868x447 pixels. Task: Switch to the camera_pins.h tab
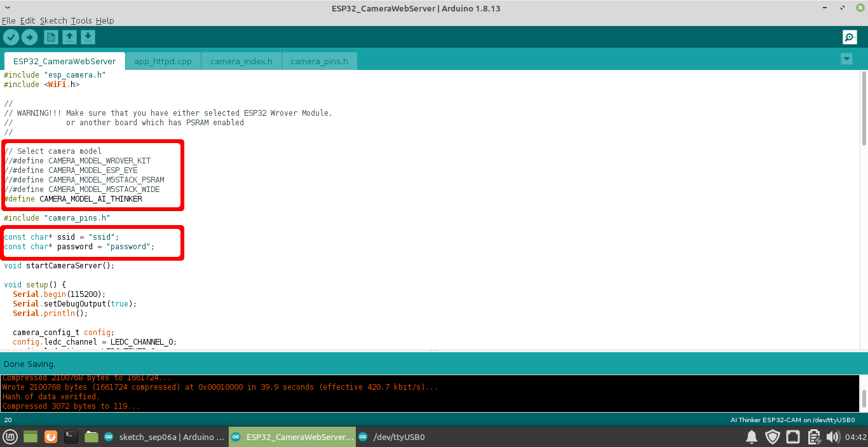coord(319,62)
